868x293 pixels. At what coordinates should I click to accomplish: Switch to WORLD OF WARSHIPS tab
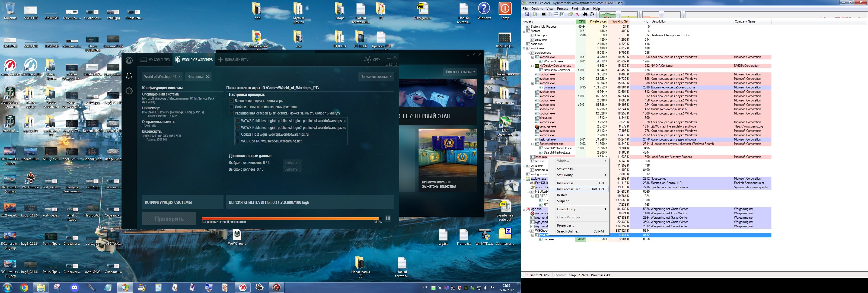point(194,60)
